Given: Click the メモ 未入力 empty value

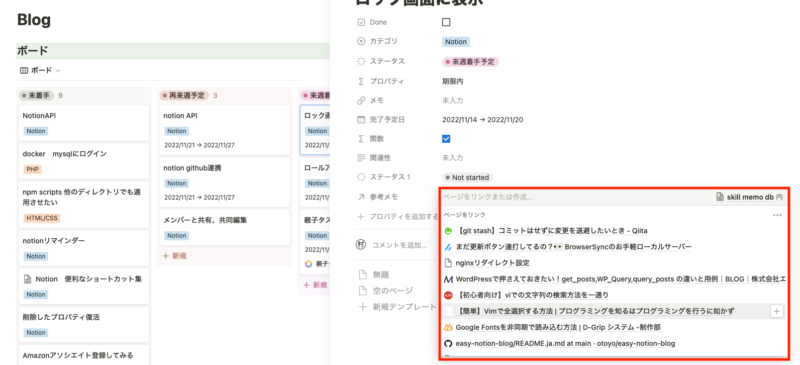Looking at the screenshot, I should [453, 101].
